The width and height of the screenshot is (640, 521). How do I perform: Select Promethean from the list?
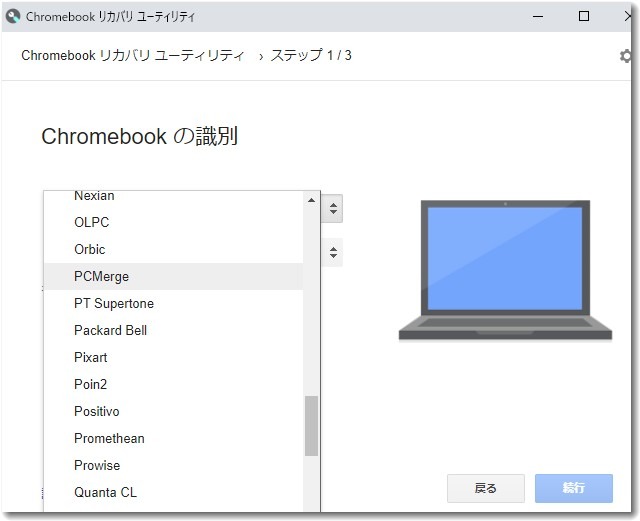(x=173, y=439)
